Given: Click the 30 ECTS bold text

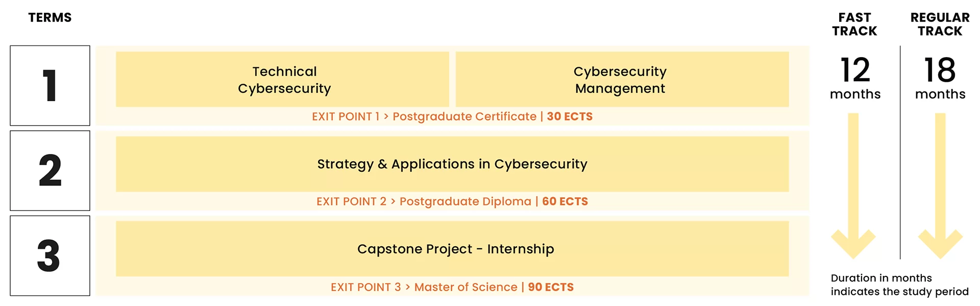Looking at the screenshot, I should click(x=570, y=116).
